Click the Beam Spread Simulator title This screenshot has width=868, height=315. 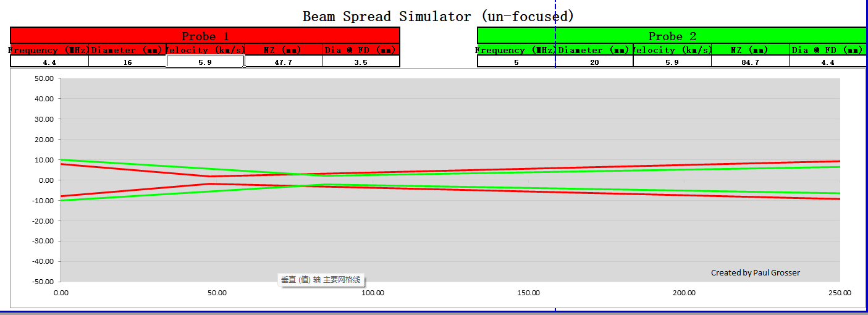(x=438, y=16)
